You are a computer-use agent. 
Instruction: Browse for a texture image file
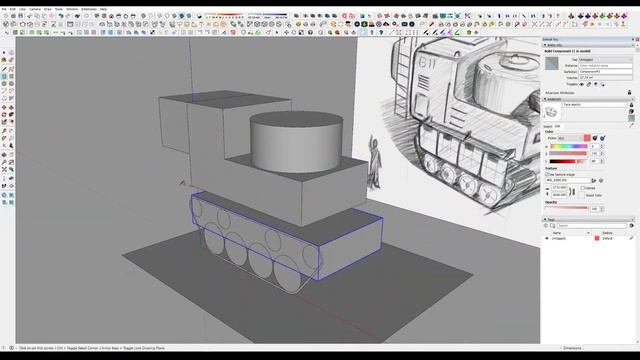point(594,180)
